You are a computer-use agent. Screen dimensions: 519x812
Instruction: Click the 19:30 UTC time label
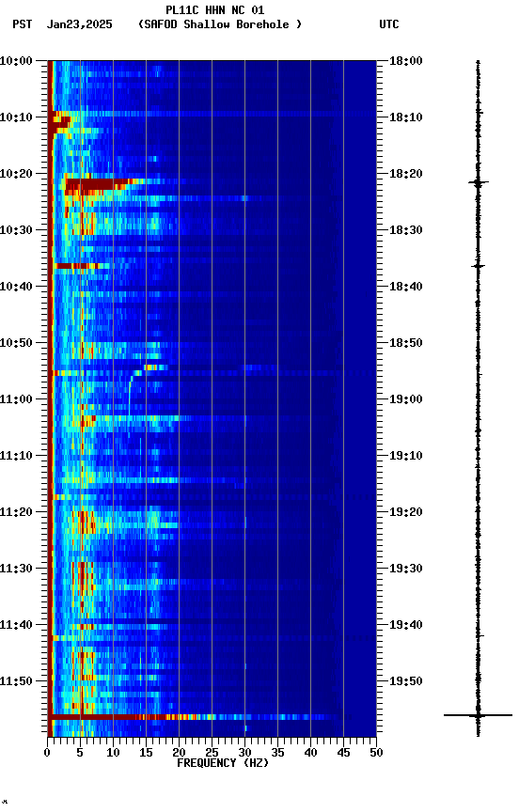click(x=406, y=570)
